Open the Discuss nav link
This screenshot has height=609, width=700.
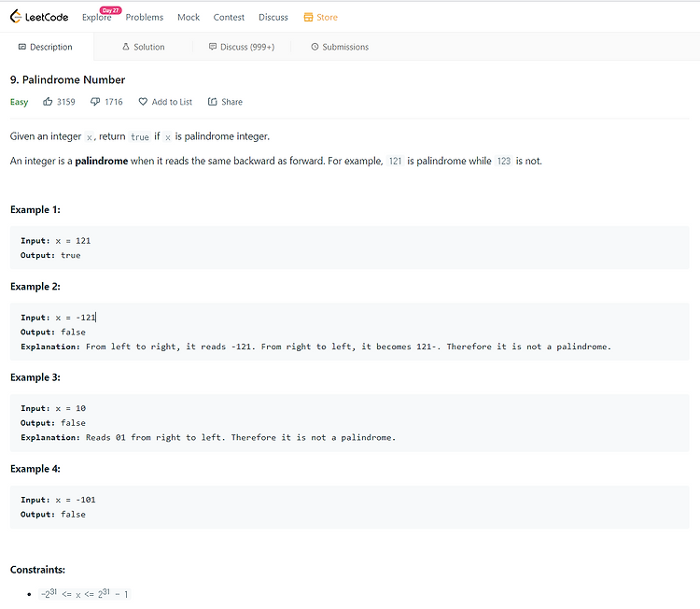[273, 18]
